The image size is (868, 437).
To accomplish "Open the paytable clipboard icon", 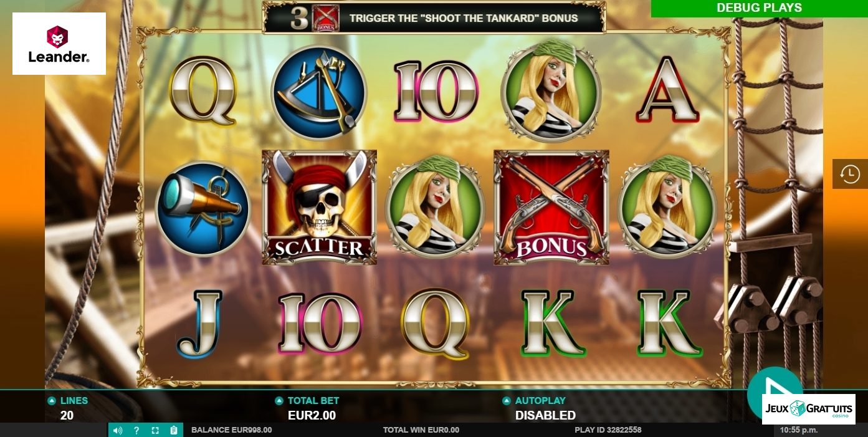I will pyautogui.click(x=174, y=430).
